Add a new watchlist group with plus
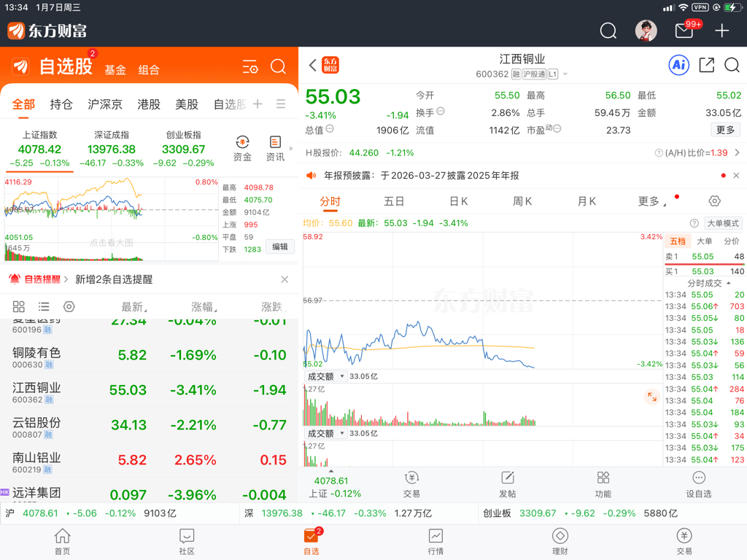The image size is (747, 560). (x=258, y=104)
